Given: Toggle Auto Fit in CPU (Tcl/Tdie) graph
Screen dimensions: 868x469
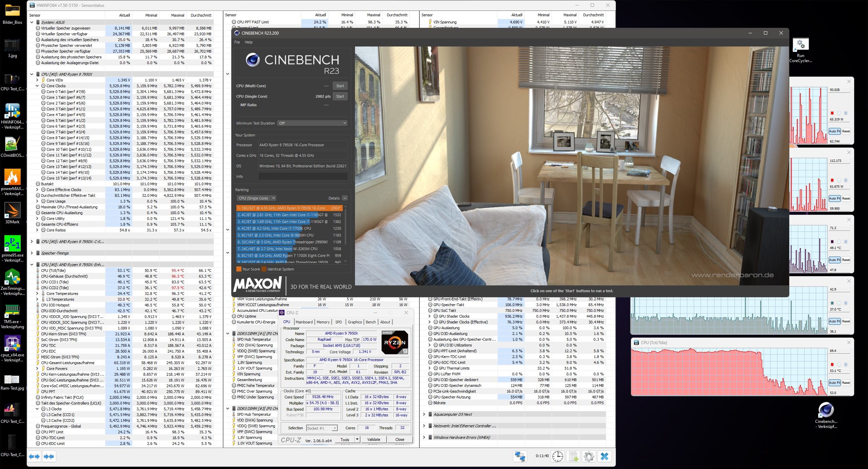Looking at the screenshot, I should tap(834, 382).
